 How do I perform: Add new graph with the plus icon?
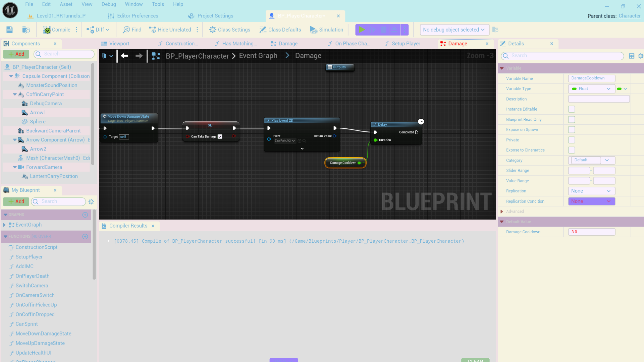(85, 215)
